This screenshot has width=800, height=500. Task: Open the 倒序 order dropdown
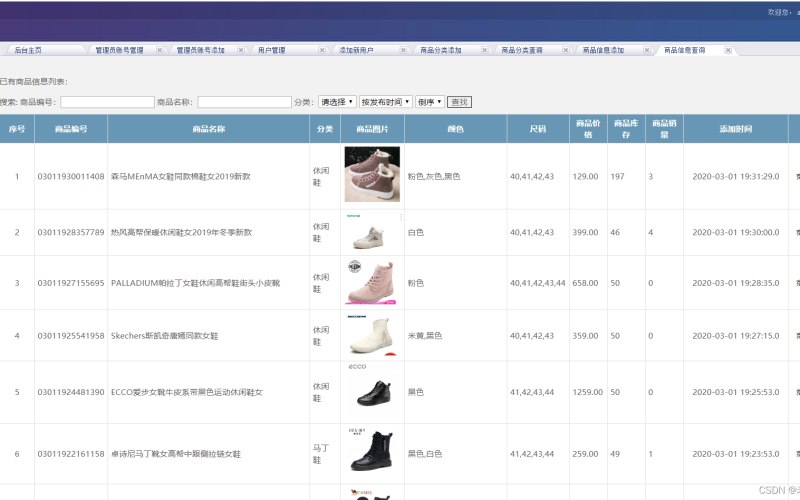coord(430,102)
